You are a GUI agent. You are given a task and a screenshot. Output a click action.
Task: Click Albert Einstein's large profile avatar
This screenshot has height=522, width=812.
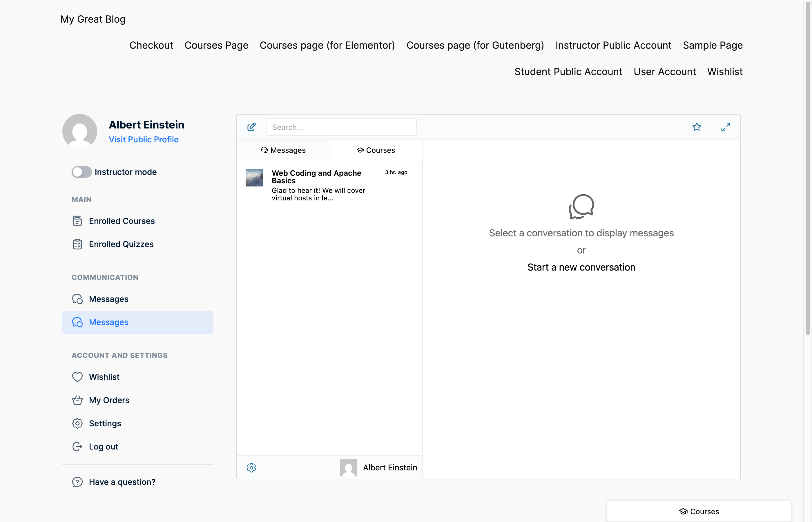tap(80, 132)
